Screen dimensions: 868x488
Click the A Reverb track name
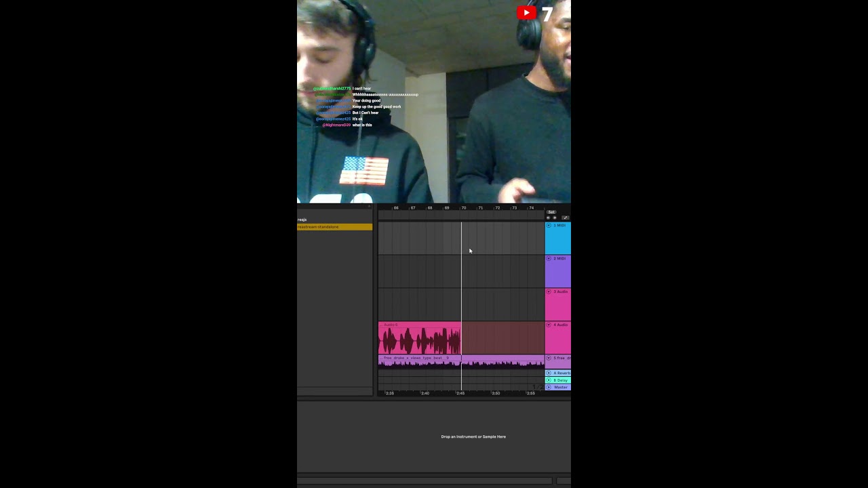pos(562,373)
